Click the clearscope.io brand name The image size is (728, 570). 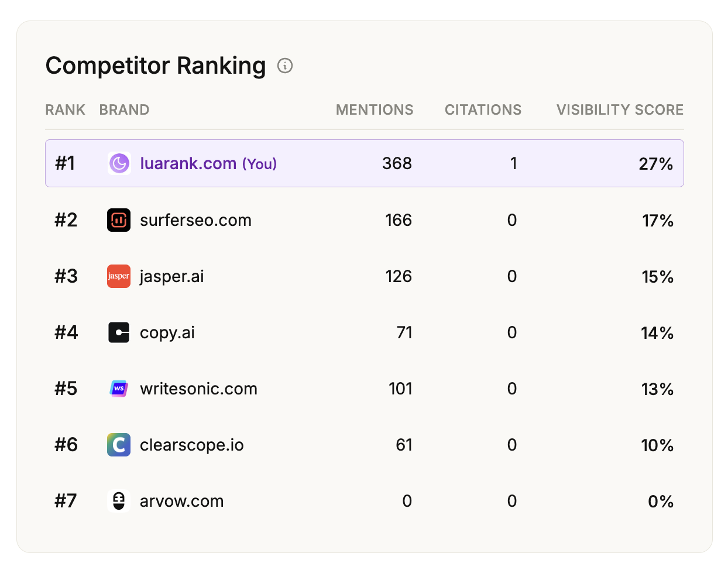191,445
